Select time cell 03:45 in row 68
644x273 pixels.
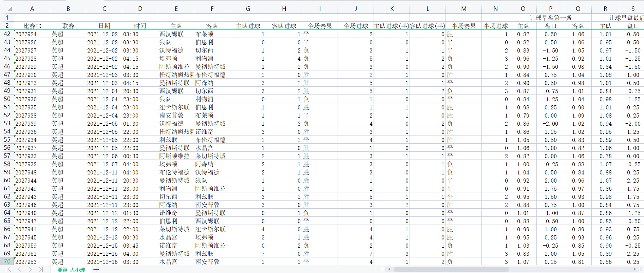tap(140, 246)
